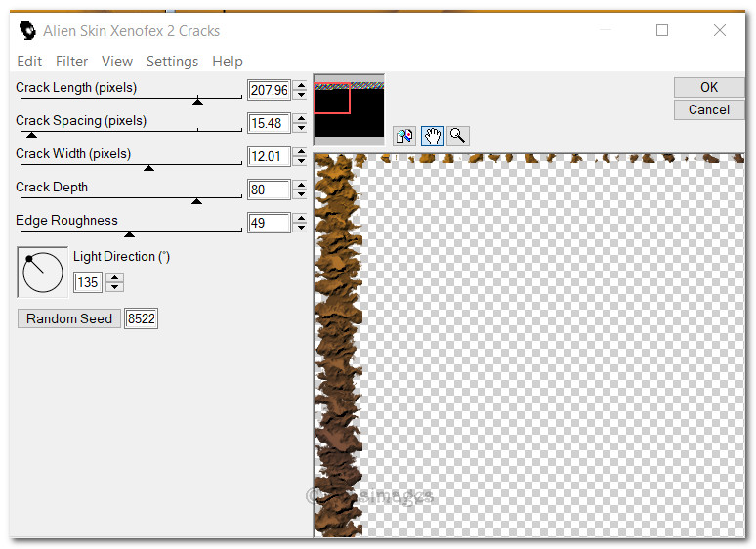This screenshot has height=549, width=756.
Task: Close the Xenofex 2 Cracks dialog
Action: pyautogui.click(x=719, y=30)
